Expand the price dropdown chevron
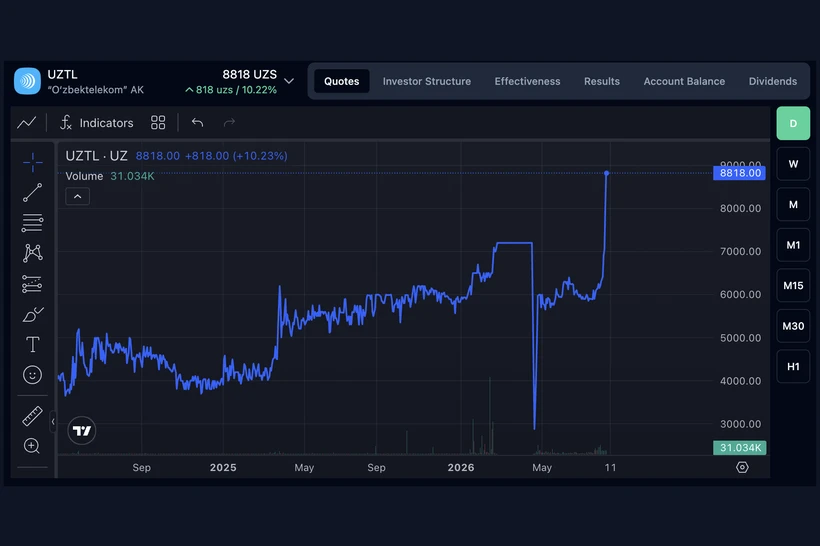820x546 pixels. click(x=289, y=81)
